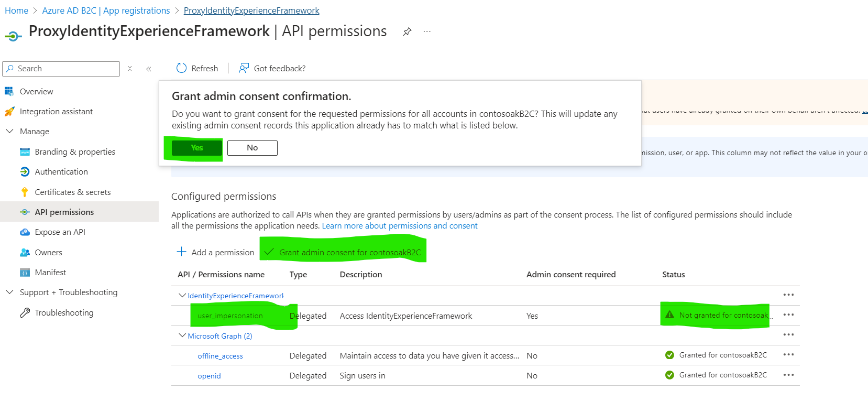This screenshot has height=412, width=868.
Task: Pin the API permissions page
Action: click(x=407, y=31)
